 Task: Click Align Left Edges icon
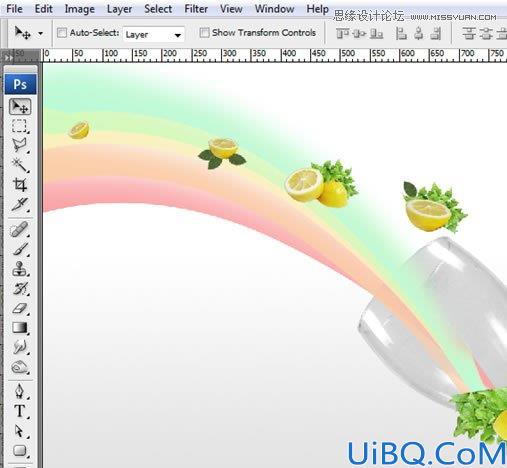coord(401,34)
